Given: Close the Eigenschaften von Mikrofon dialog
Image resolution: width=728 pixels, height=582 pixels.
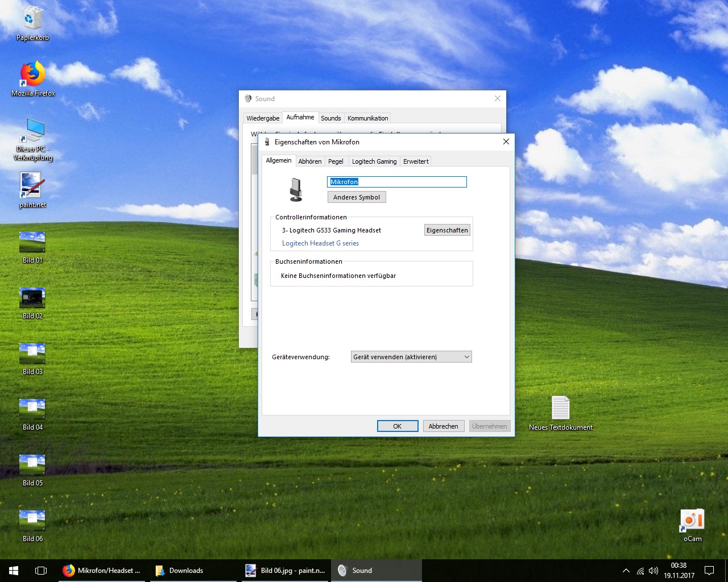Looking at the screenshot, I should (x=506, y=142).
